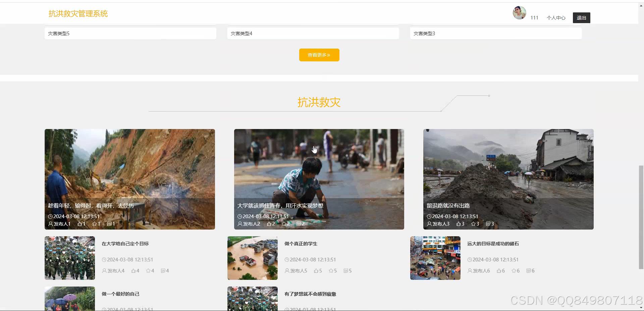Click title 有了梦想就不会感到疲惫
The image size is (644, 311).
310,294
